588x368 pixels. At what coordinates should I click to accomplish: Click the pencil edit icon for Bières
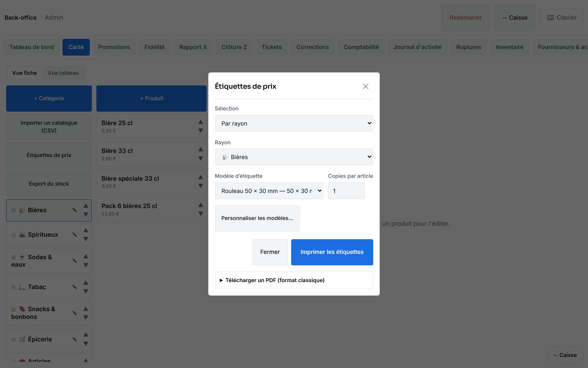pyautogui.click(x=75, y=210)
